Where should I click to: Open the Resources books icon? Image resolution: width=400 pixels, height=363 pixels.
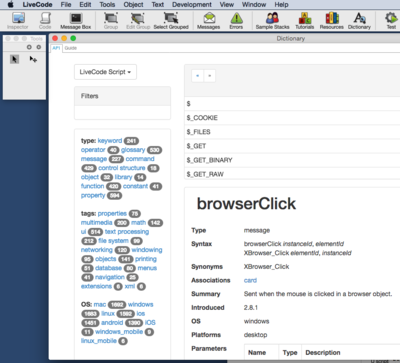[x=332, y=20]
